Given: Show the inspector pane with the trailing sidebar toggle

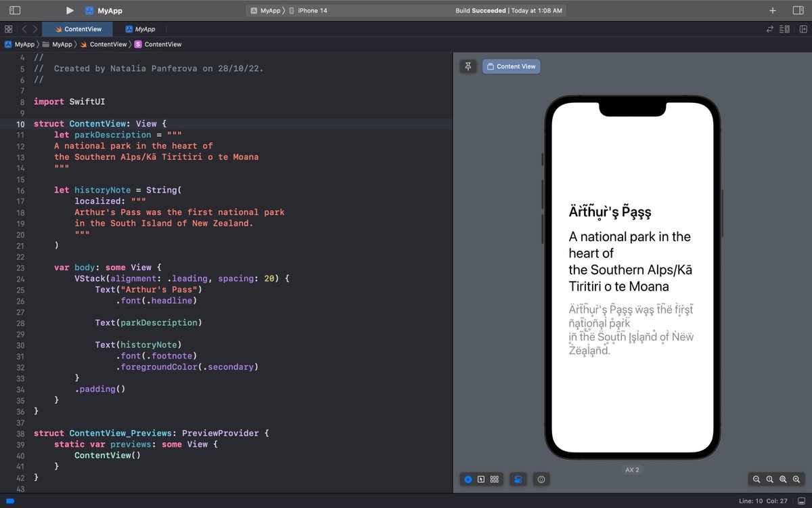Looking at the screenshot, I should [799, 10].
